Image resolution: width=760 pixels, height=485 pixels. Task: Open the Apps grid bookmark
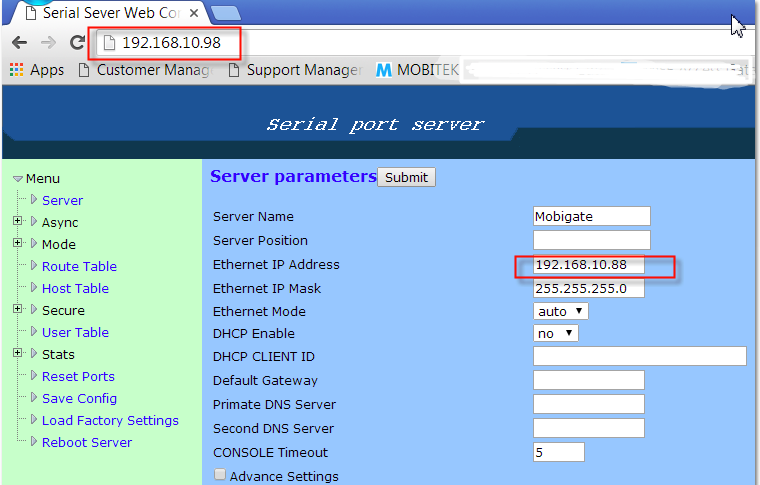coord(37,70)
